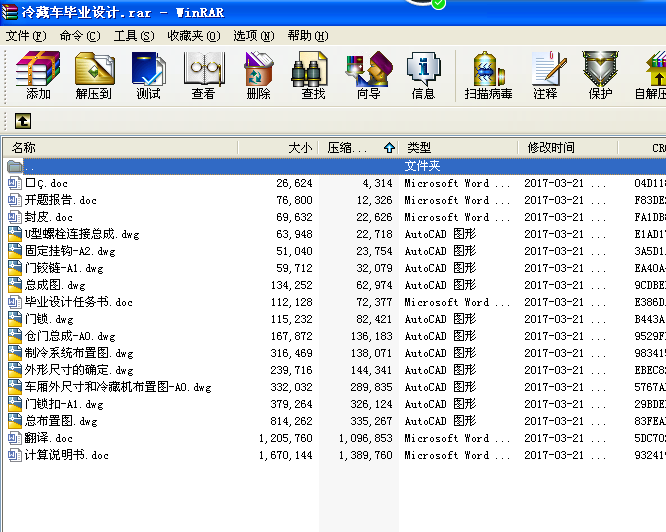Sort by the 大小 column header

tap(278, 148)
